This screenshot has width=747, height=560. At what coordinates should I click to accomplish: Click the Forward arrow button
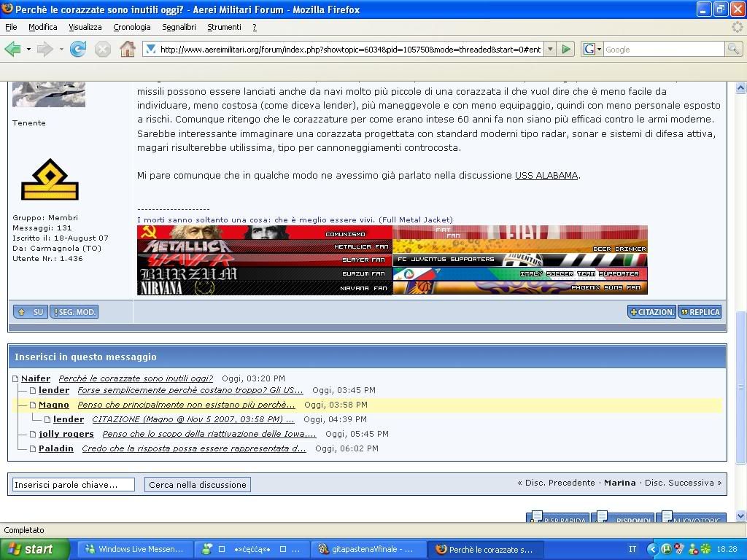pyautogui.click(x=44, y=50)
